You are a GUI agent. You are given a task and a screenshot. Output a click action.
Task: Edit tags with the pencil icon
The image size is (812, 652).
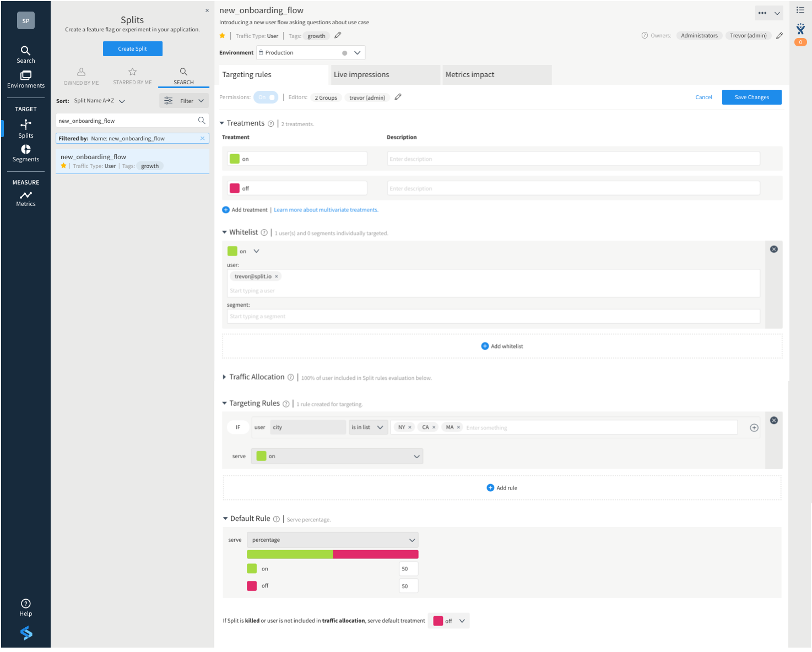[338, 35]
